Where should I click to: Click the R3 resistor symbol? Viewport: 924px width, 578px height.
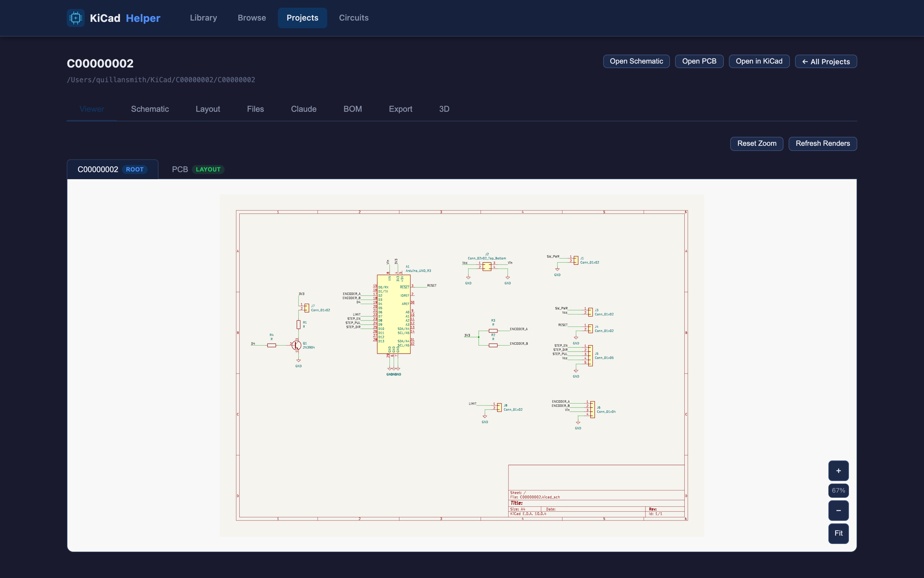click(493, 331)
